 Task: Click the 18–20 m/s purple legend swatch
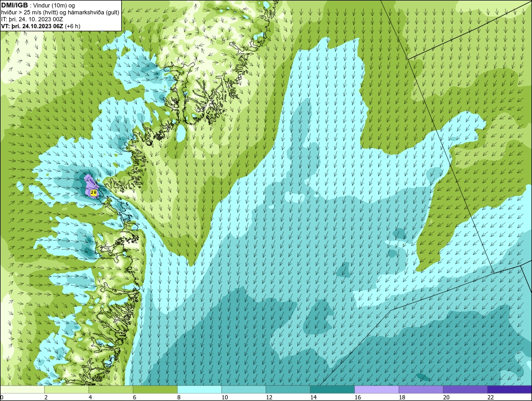click(x=421, y=389)
